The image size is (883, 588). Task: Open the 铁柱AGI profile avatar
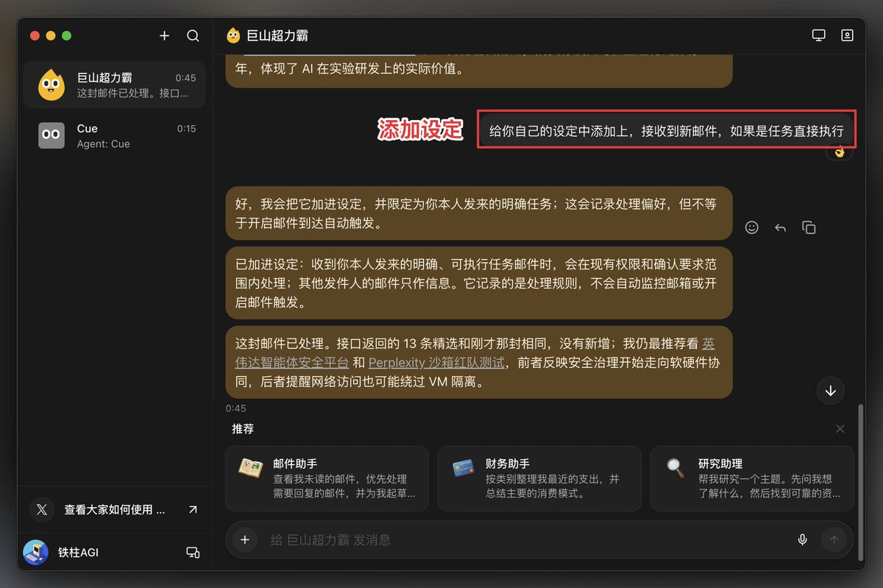click(36, 552)
